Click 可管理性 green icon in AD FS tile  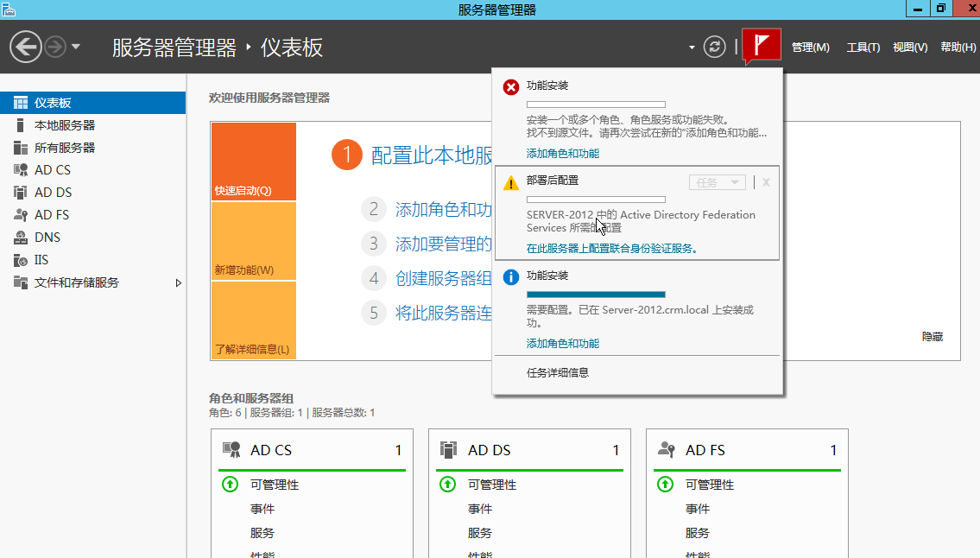click(665, 485)
